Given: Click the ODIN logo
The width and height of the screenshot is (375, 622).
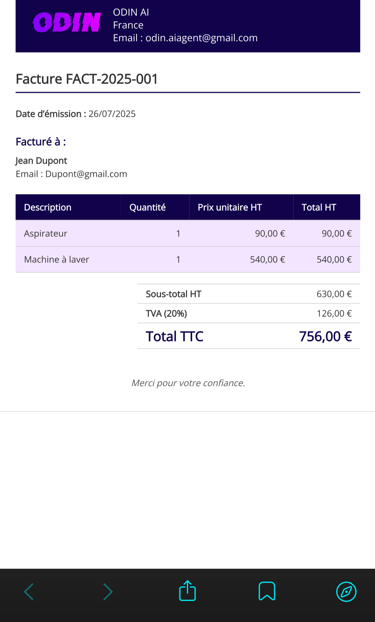Looking at the screenshot, I should (x=67, y=22).
